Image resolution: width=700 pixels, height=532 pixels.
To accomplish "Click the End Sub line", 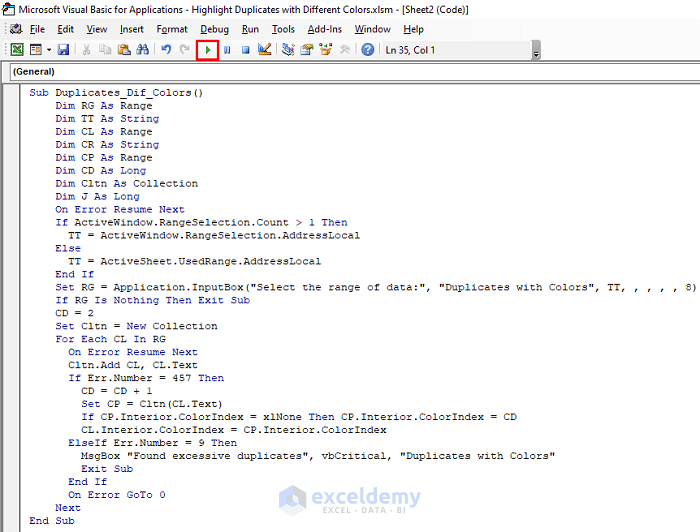I will point(52,520).
